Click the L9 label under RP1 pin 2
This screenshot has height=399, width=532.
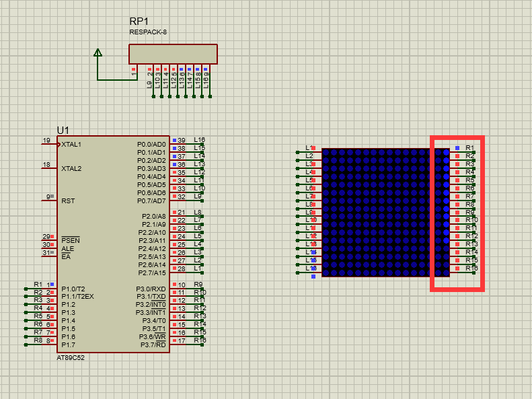click(x=149, y=85)
